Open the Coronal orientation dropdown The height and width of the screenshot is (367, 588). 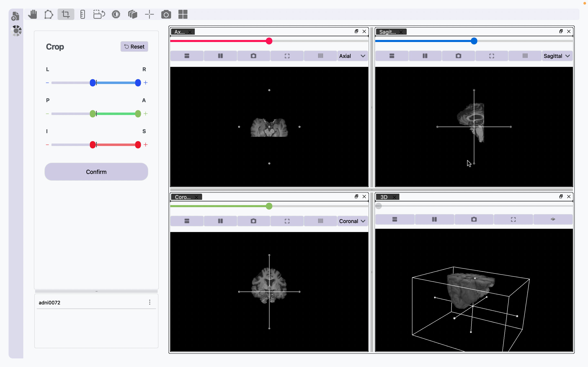352,221
